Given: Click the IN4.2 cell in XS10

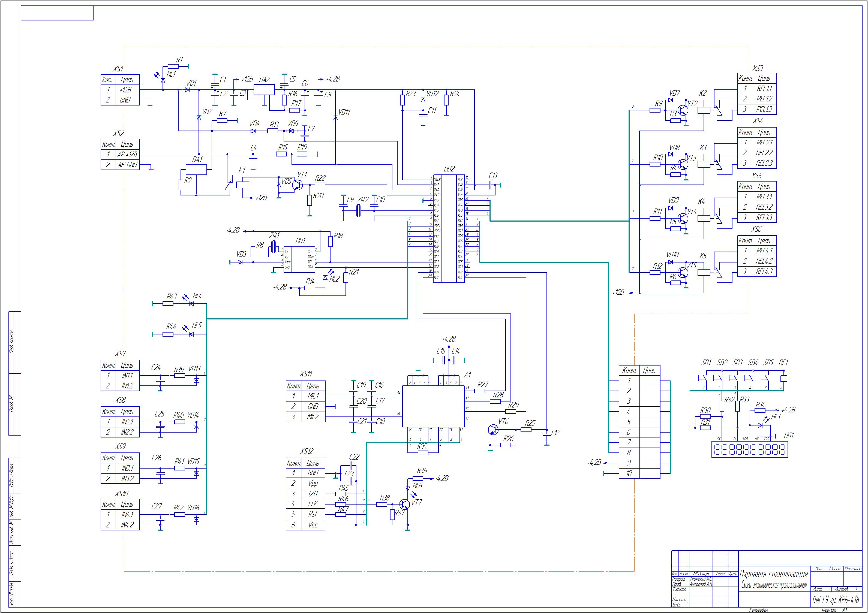Looking at the screenshot, I should click(127, 525).
